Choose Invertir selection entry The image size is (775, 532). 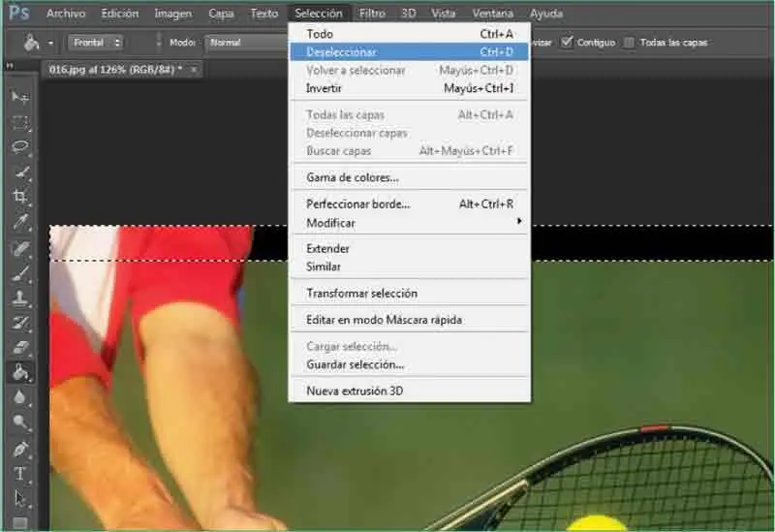410,88
